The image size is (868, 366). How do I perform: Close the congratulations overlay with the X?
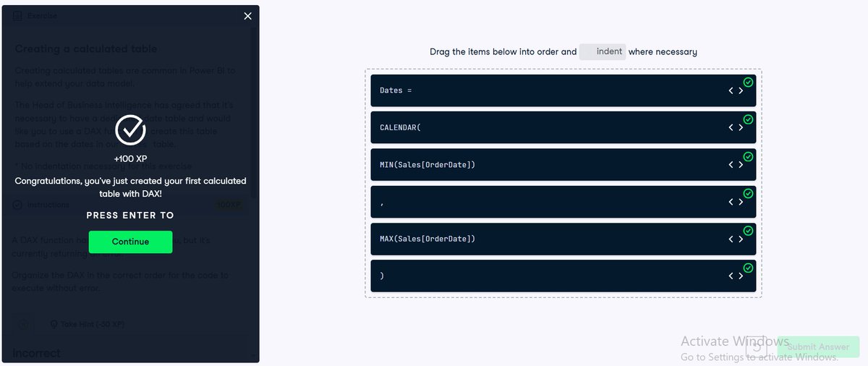pyautogui.click(x=248, y=16)
